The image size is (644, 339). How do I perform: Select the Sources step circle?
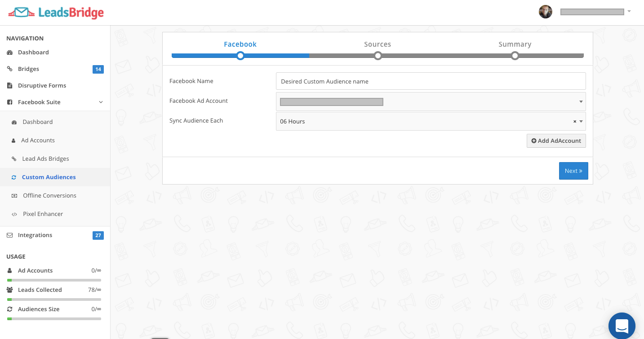(378, 56)
